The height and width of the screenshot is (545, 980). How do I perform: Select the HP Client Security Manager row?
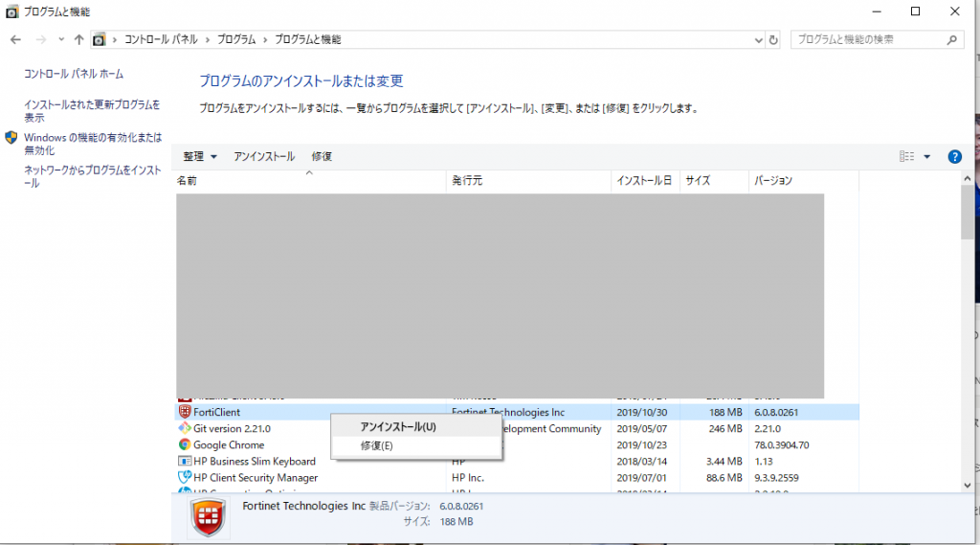pyautogui.click(x=517, y=477)
